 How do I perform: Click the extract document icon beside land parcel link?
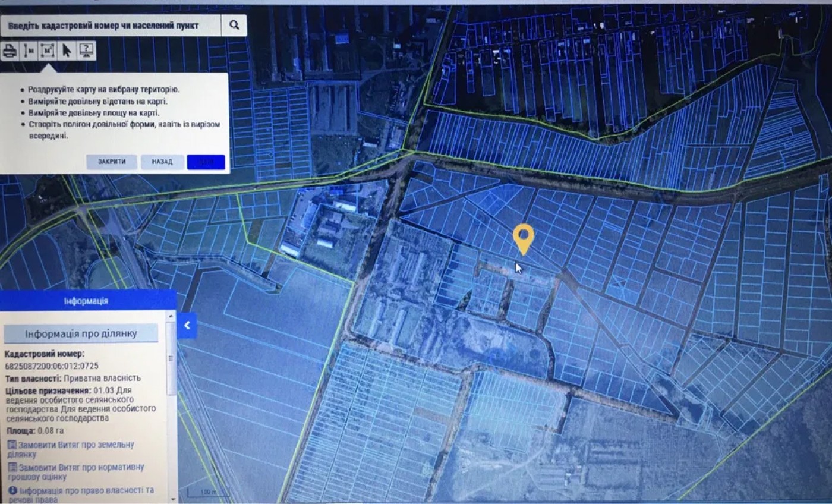tap(11, 445)
